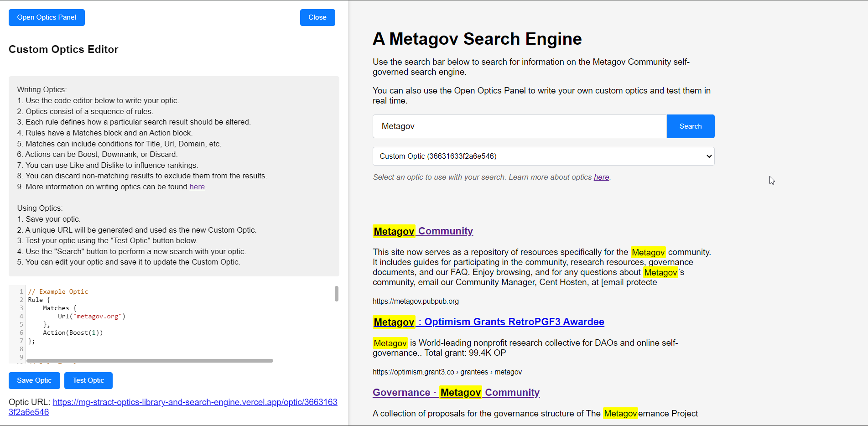Click the 'Total grant: 99.4K OP' snippet
Viewport: 868px width, 426px height.
[x=465, y=353]
